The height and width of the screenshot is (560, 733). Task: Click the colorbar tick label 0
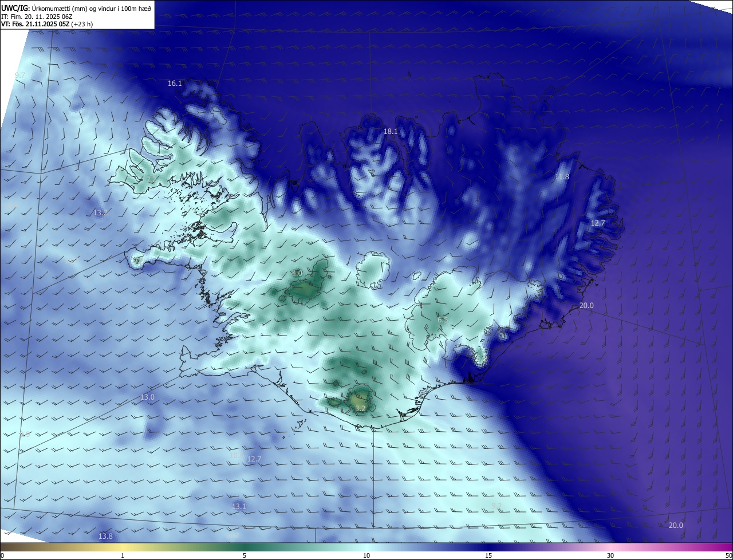tap(2, 555)
